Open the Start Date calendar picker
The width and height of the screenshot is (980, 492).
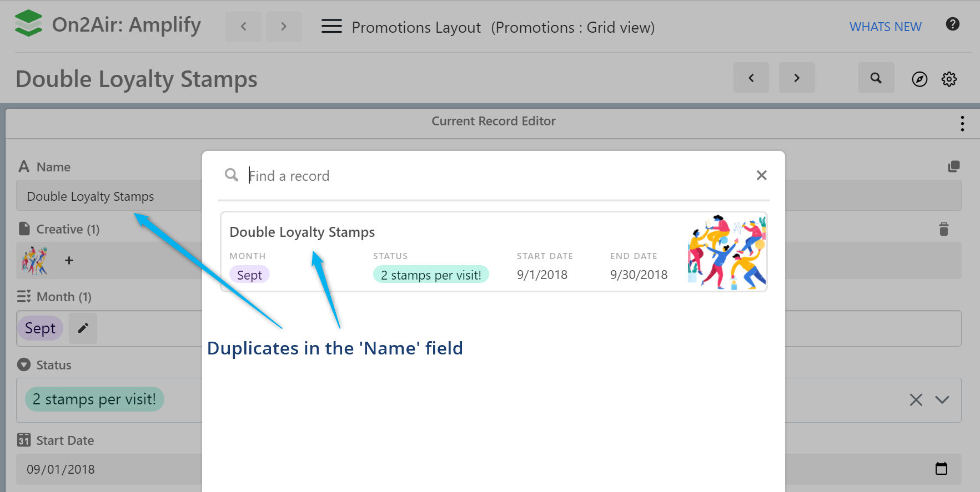point(941,469)
